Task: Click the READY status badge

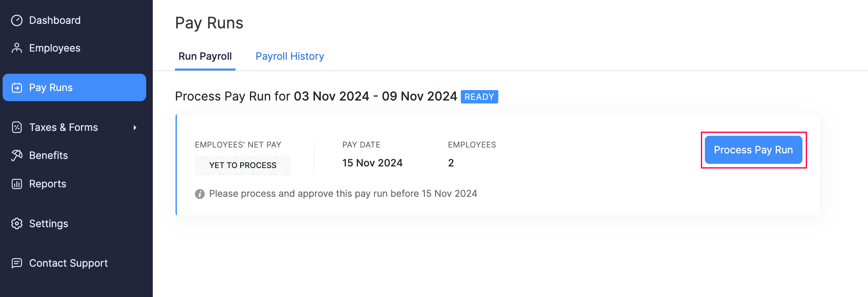Action: [479, 97]
